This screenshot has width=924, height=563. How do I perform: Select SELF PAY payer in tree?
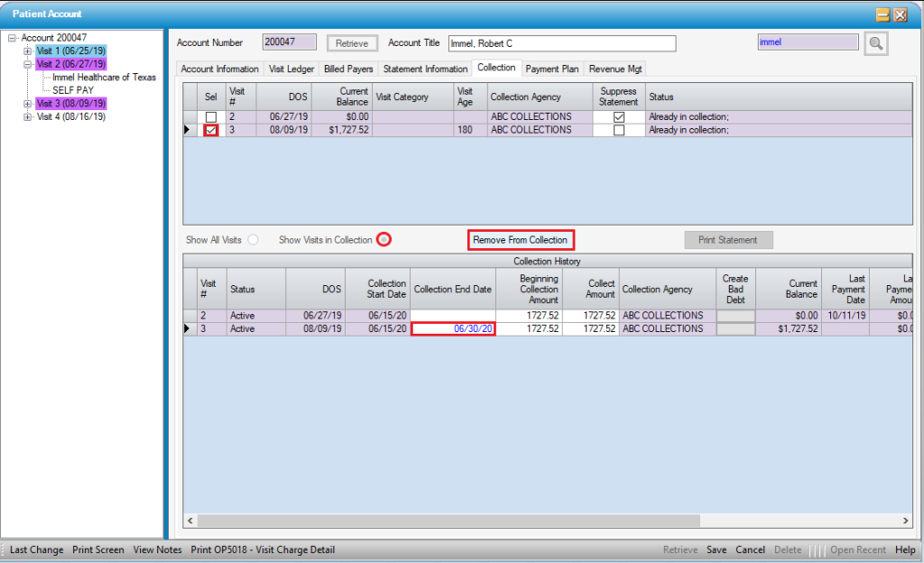pyautogui.click(x=73, y=90)
